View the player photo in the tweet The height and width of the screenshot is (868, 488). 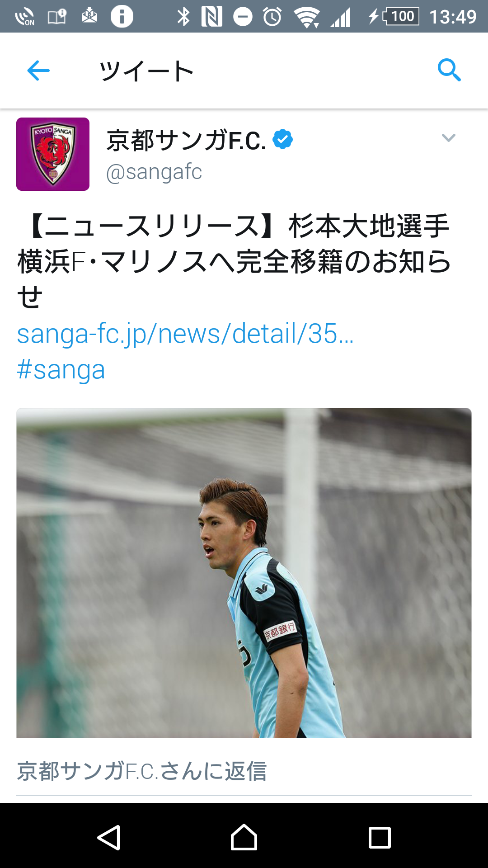244,573
